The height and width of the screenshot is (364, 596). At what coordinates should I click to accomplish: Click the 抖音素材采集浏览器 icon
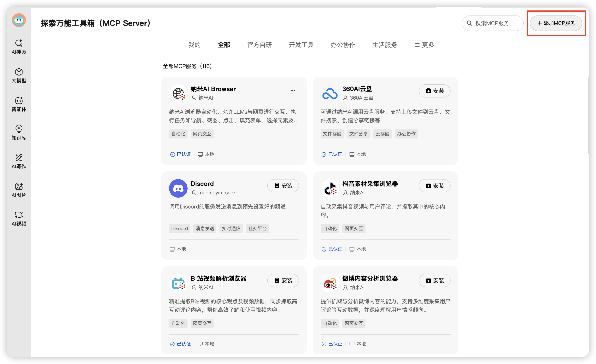(330, 188)
